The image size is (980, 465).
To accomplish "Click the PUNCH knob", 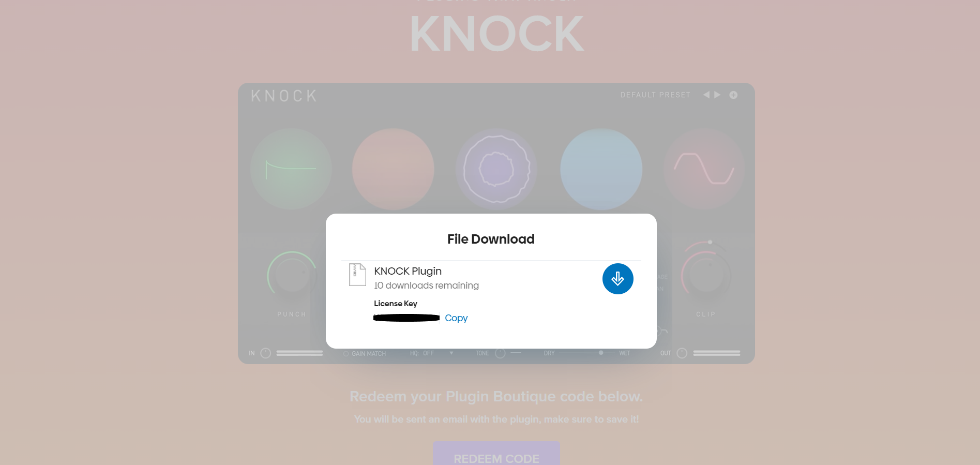I will click(292, 276).
